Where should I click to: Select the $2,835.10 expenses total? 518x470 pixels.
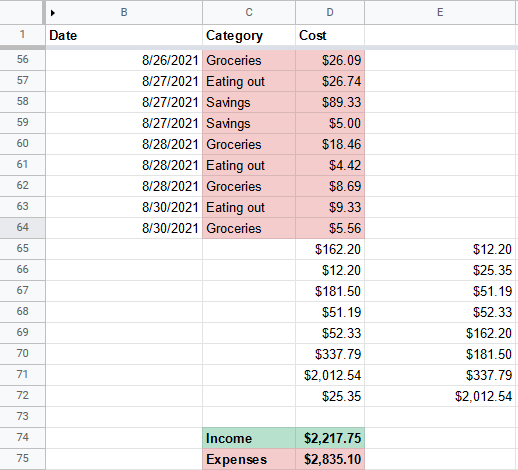pyautogui.click(x=330, y=459)
